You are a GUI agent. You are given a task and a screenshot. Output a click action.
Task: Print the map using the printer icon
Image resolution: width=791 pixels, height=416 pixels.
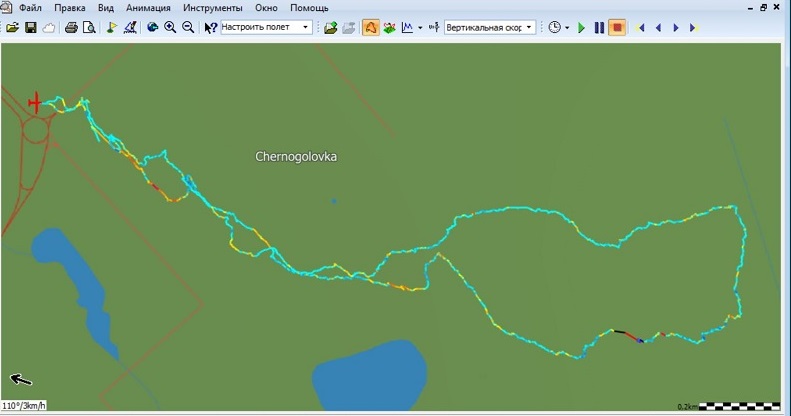(x=71, y=28)
